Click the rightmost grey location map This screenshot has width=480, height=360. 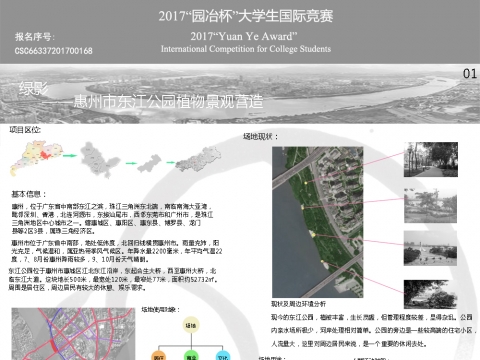(x=198, y=160)
